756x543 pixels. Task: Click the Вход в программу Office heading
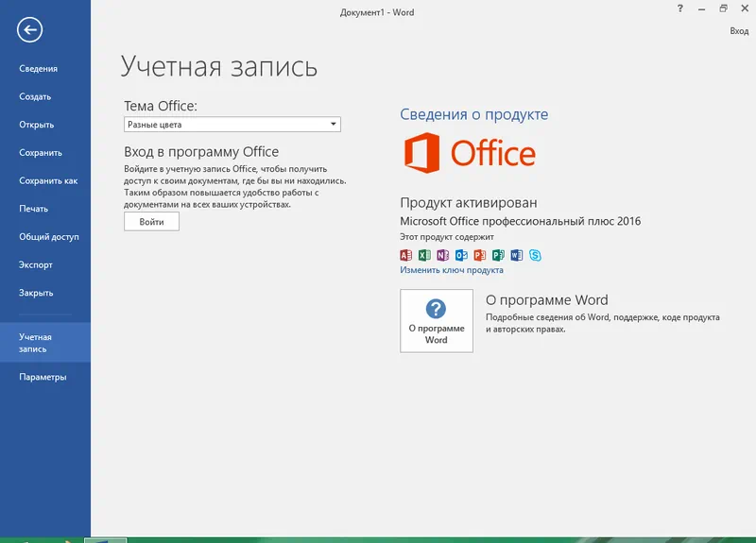coord(201,152)
